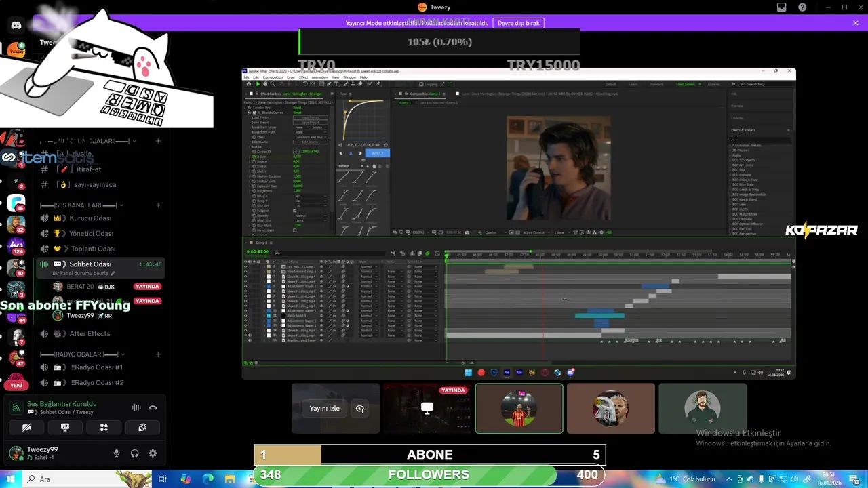Viewport: 868px width, 488px height.
Task: Select the Brush tool in After Effects
Action: click(346, 84)
